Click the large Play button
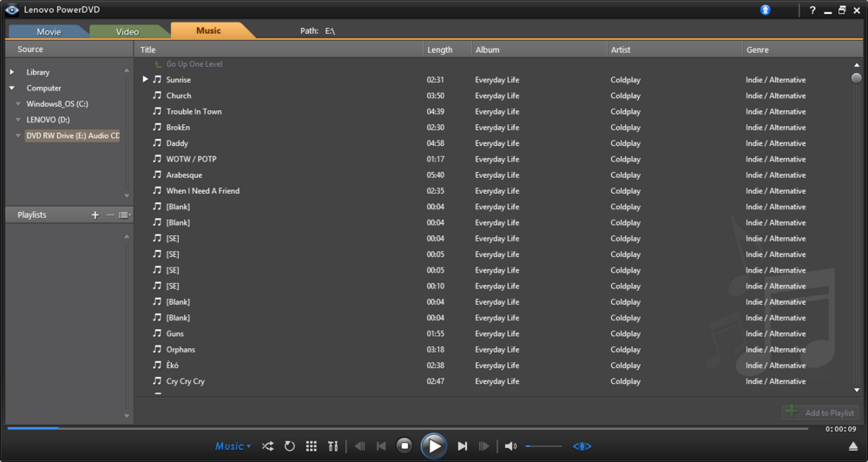 (x=434, y=446)
